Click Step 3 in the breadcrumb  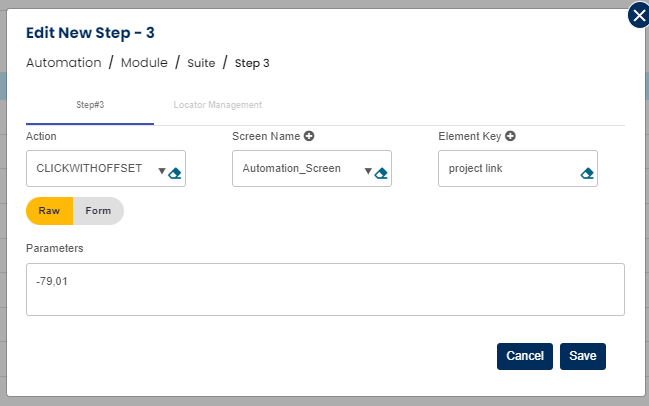point(252,63)
